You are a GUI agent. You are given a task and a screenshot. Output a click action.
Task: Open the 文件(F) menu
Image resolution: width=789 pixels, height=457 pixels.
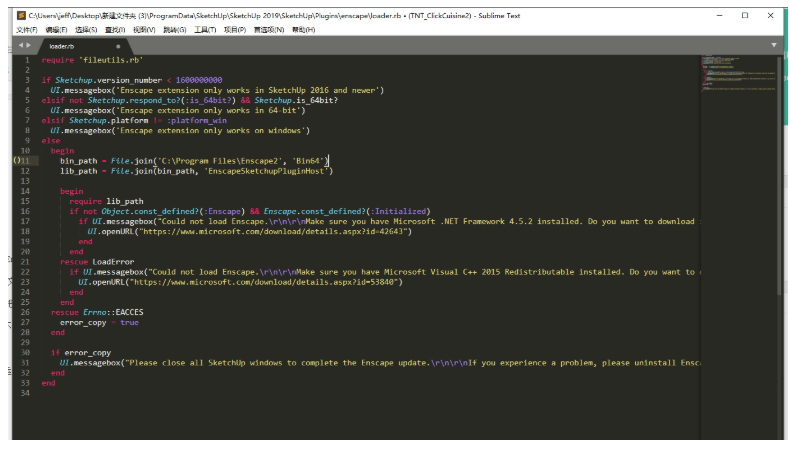(27, 30)
